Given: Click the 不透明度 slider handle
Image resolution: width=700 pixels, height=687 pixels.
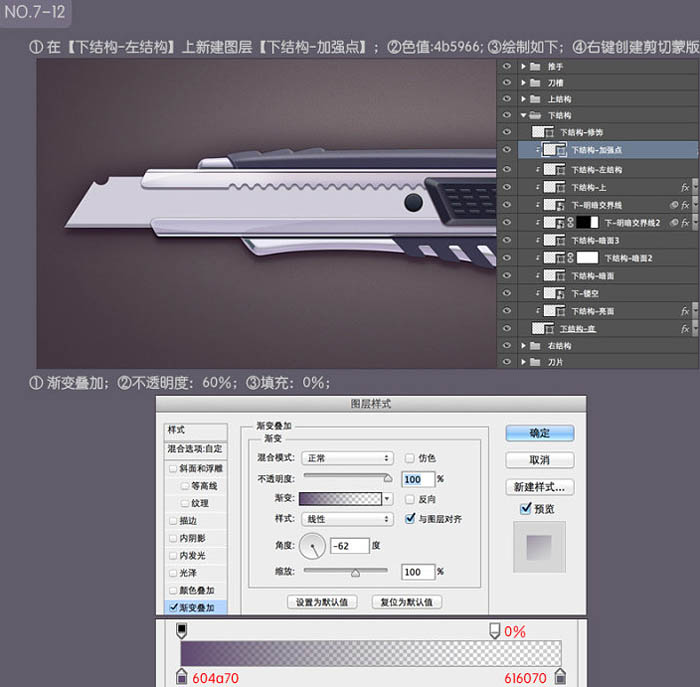Looking at the screenshot, I should click(x=388, y=479).
